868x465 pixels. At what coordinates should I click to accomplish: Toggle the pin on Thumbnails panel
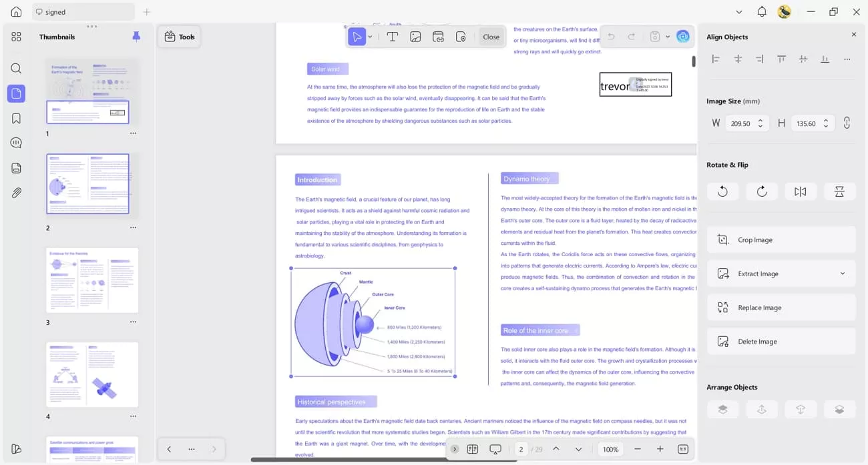pyautogui.click(x=136, y=37)
